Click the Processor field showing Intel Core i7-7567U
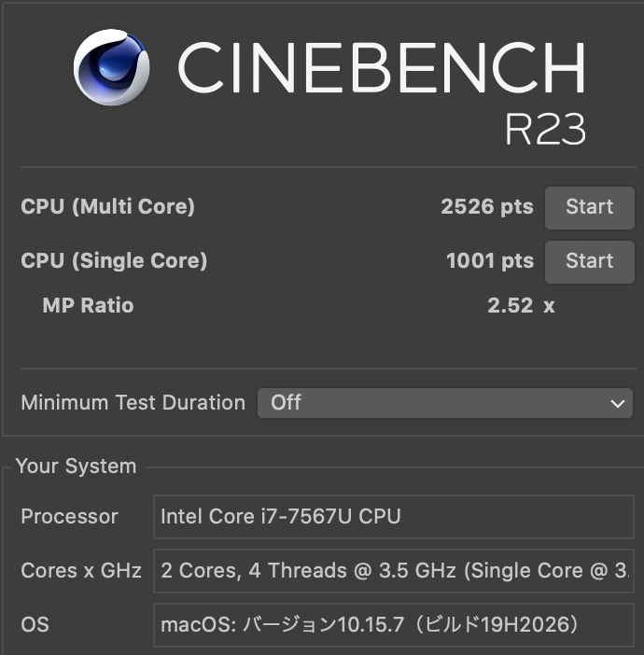 tap(393, 517)
